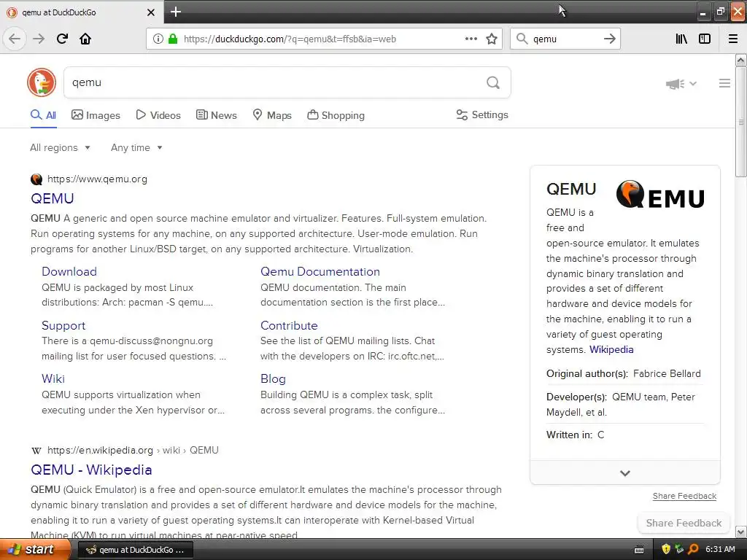Image resolution: width=747 pixels, height=560 pixels.
Task: Go back to the previous page
Action: [x=15, y=39]
